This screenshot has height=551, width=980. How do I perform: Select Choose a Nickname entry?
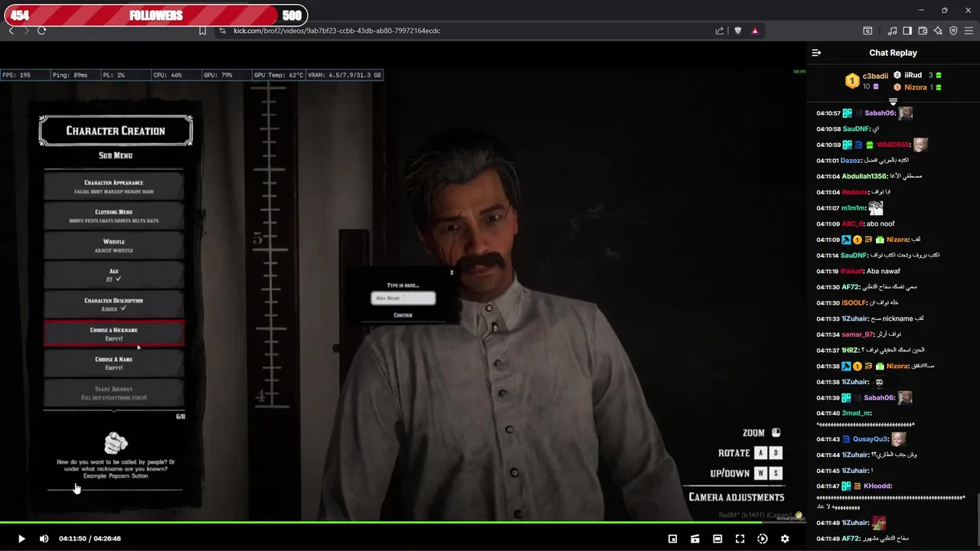coord(114,334)
